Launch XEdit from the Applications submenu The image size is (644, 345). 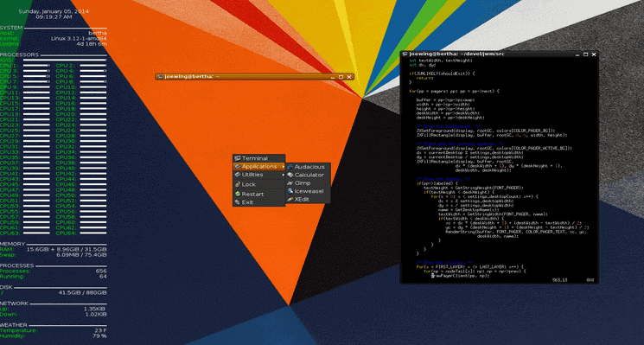pos(308,200)
